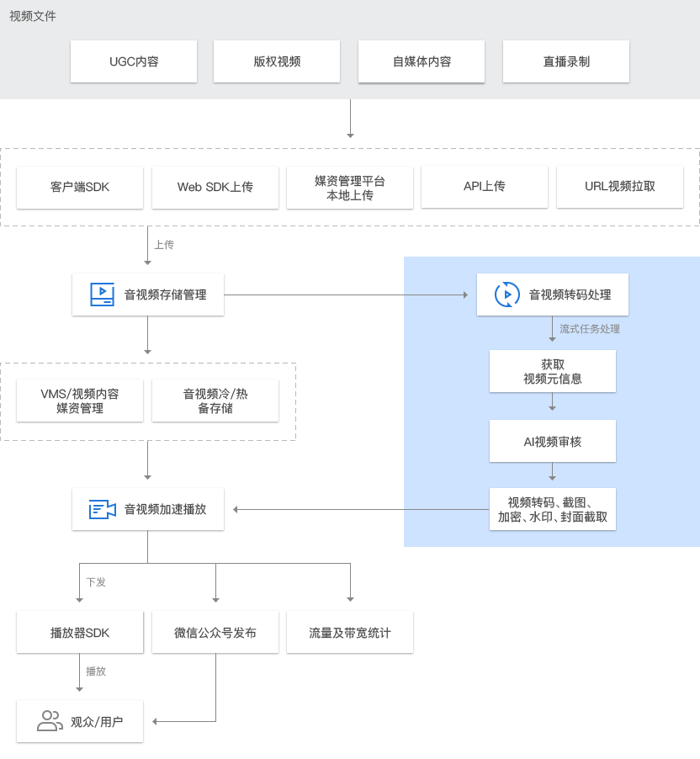Select the AI视频审核 step
The height and width of the screenshot is (759, 700).
pyautogui.click(x=553, y=441)
